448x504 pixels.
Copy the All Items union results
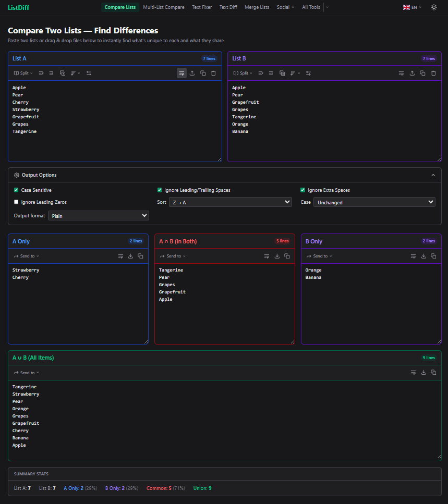point(433,373)
